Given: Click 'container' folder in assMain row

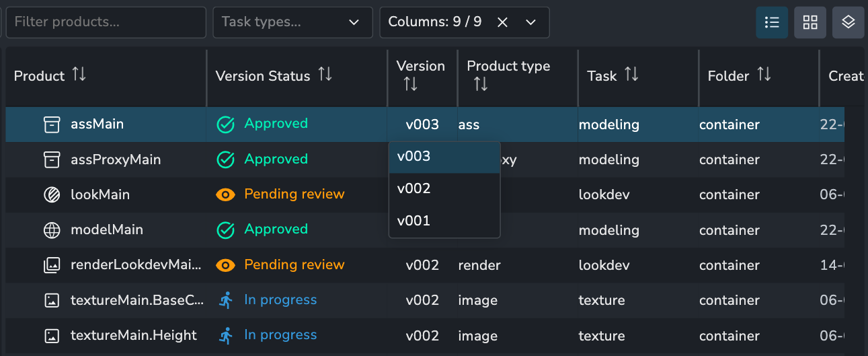Looking at the screenshot, I should (x=729, y=124).
